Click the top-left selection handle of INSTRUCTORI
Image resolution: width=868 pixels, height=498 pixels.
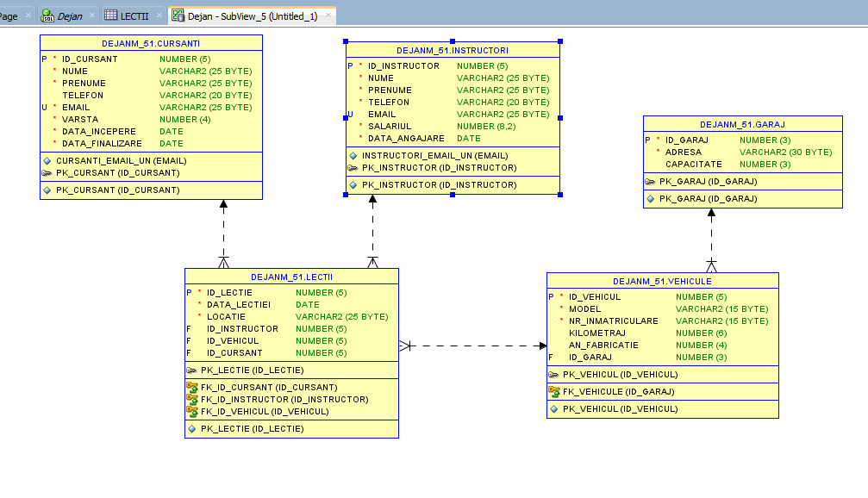pos(346,41)
